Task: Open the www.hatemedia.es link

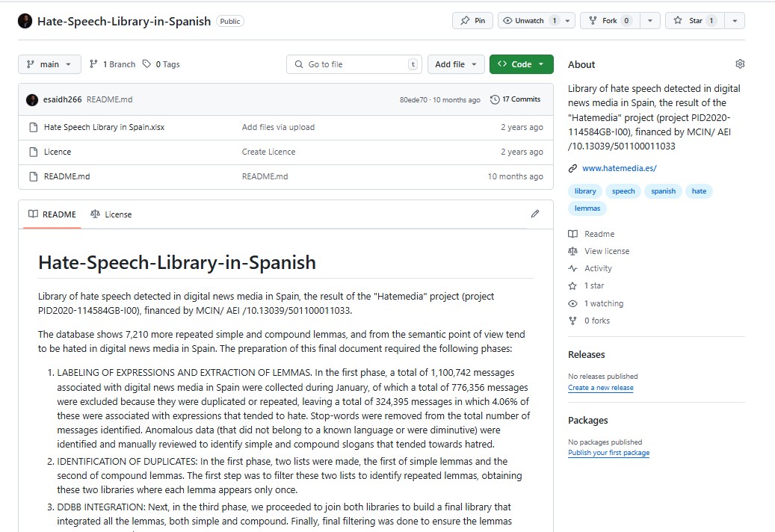Action: pyautogui.click(x=620, y=168)
